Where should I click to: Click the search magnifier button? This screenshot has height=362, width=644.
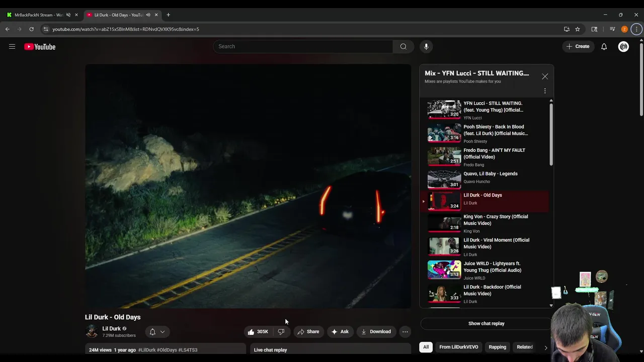(x=403, y=46)
